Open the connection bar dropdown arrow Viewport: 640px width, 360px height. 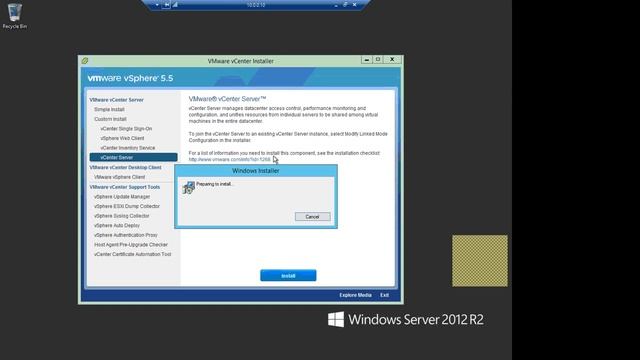(157, 5)
